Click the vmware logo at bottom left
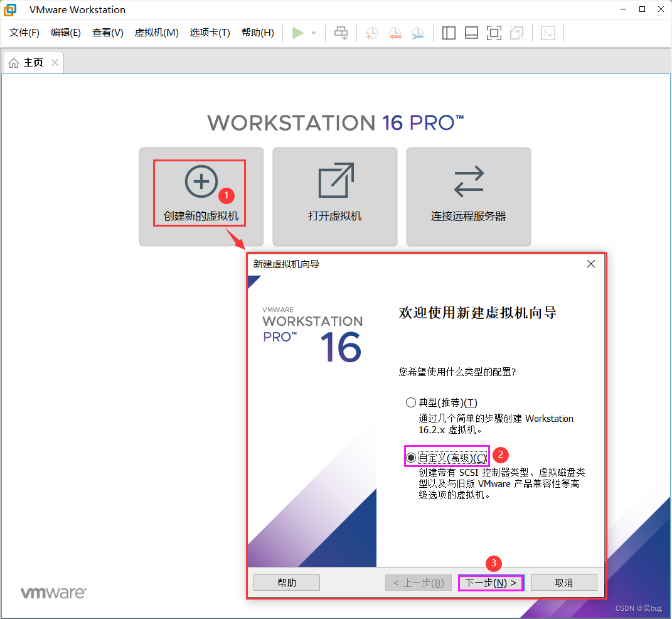Image resolution: width=672 pixels, height=619 pixels. click(53, 593)
